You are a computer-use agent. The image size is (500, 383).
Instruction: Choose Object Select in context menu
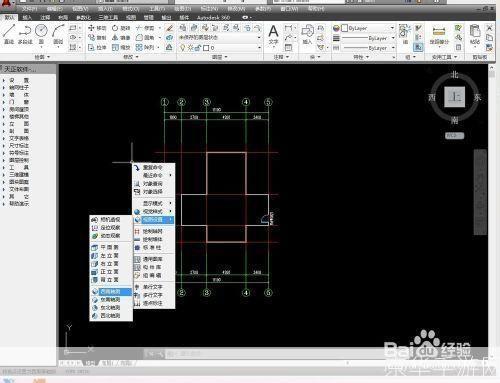click(154, 192)
